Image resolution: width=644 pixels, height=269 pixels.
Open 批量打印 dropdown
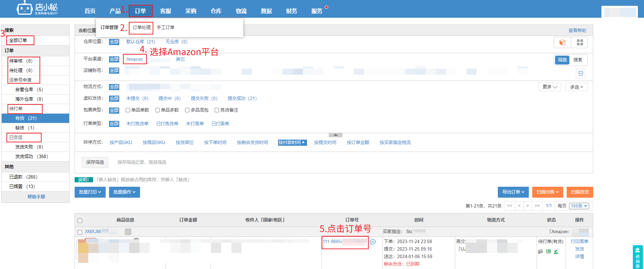90,192
